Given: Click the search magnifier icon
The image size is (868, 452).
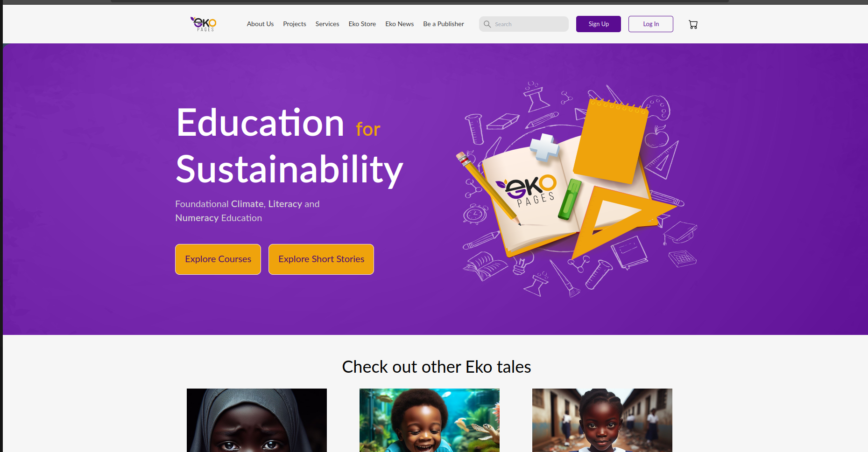Looking at the screenshot, I should [487, 24].
